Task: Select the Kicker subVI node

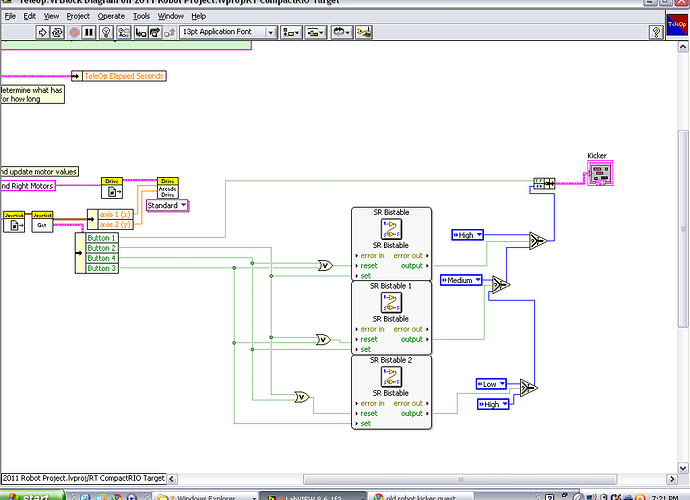Action: coord(600,173)
